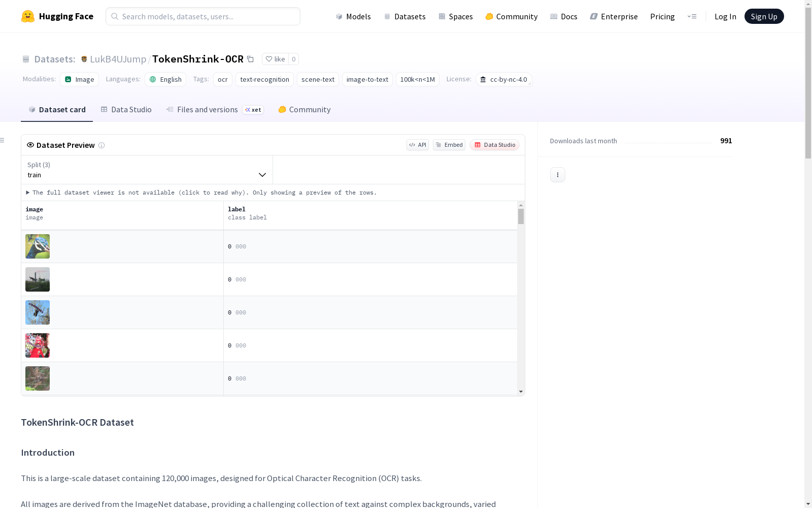Go to Datasets in top navigation

point(404,16)
